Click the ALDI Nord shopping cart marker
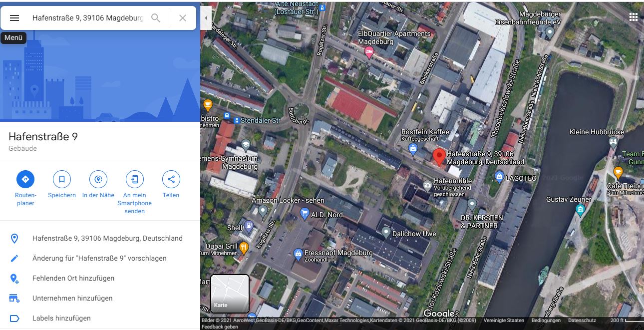This screenshot has width=644, height=330. click(305, 214)
